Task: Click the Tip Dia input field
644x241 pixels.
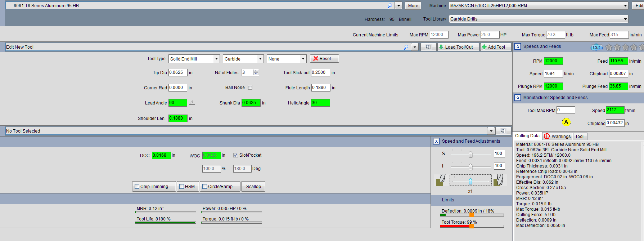Action: tap(177, 72)
